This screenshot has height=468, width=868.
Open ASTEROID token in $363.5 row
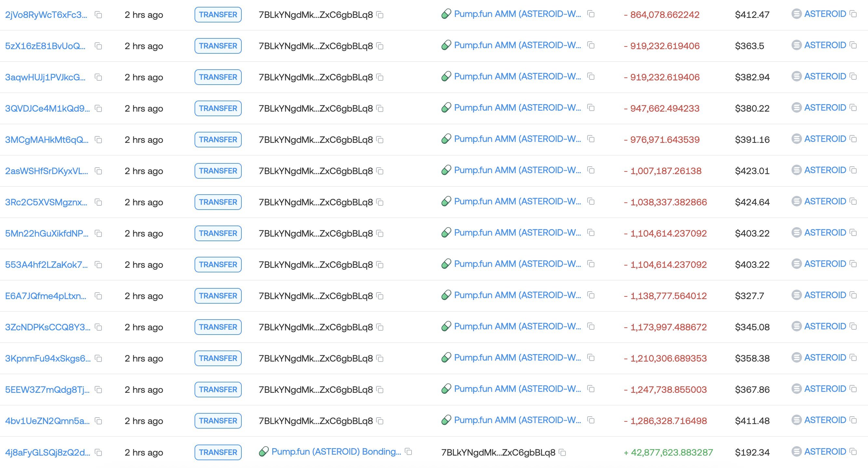(825, 45)
